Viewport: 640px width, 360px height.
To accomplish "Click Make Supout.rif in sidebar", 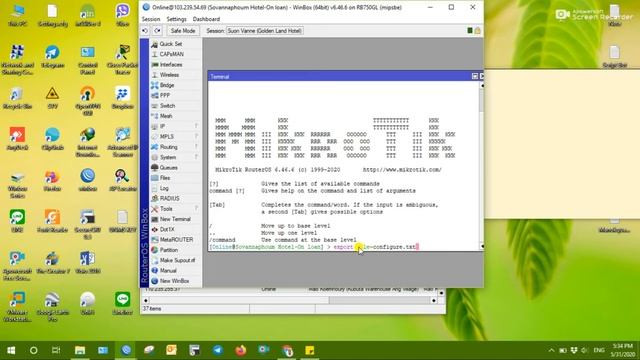I will tap(177, 260).
